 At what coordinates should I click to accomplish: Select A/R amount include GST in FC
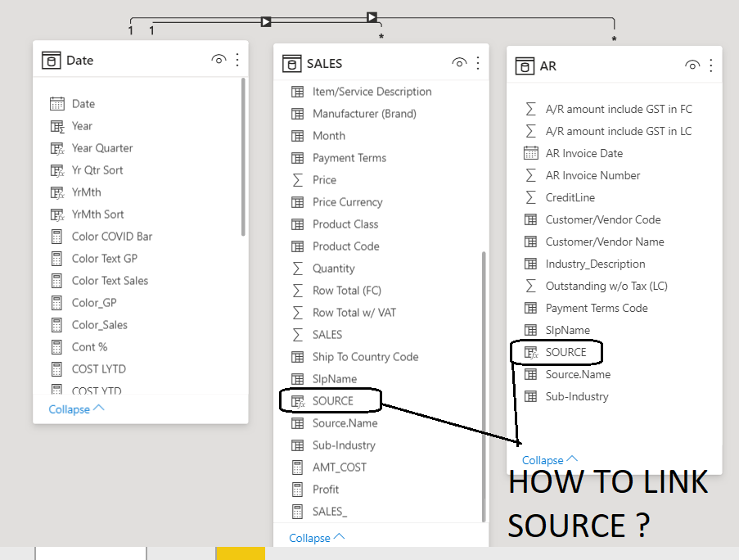click(619, 110)
